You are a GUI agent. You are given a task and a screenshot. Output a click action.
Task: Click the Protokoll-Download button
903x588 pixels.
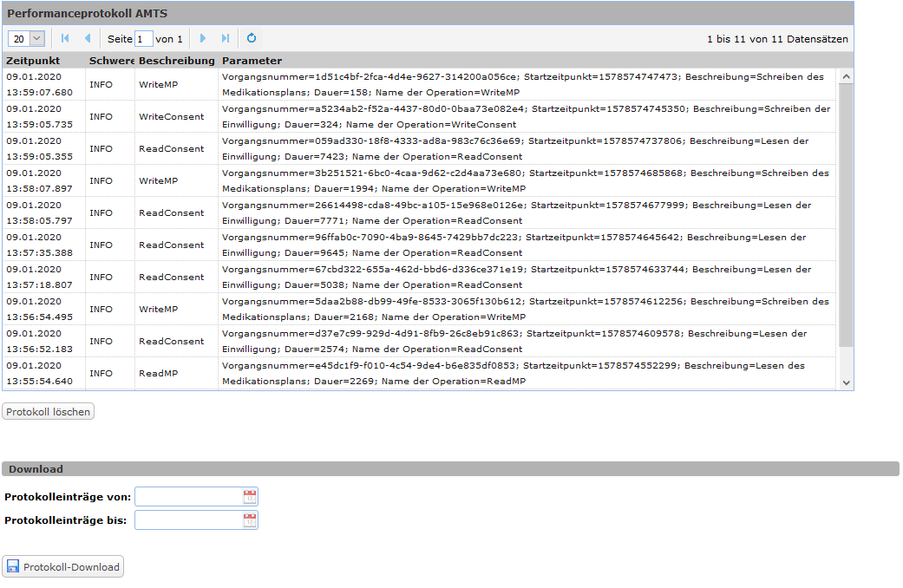point(63,567)
